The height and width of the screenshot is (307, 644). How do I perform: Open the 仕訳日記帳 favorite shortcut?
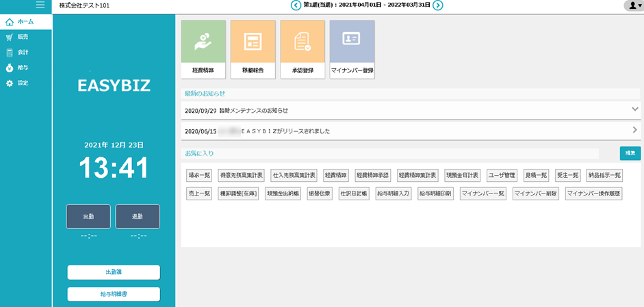(353, 193)
